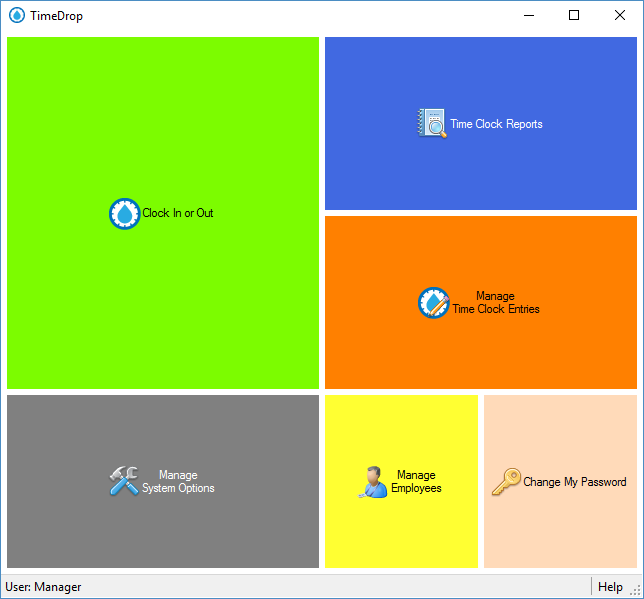Click the drop-and-pencil Manage Entries icon
The image size is (644, 599).
click(x=434, y=303)
